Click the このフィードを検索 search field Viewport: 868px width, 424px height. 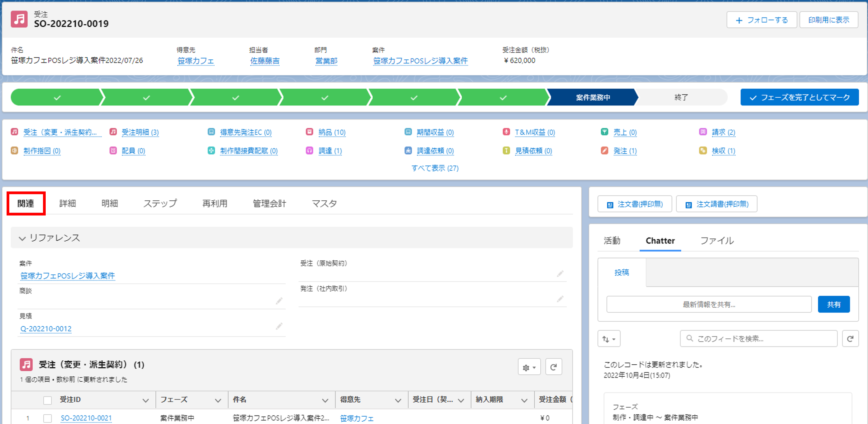click(758, 339)
